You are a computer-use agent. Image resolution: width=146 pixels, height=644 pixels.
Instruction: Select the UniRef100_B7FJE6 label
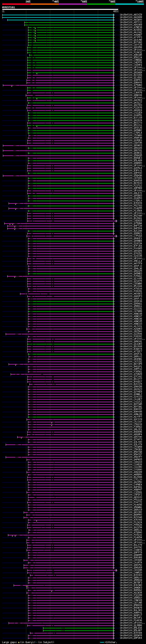(131, 246)
